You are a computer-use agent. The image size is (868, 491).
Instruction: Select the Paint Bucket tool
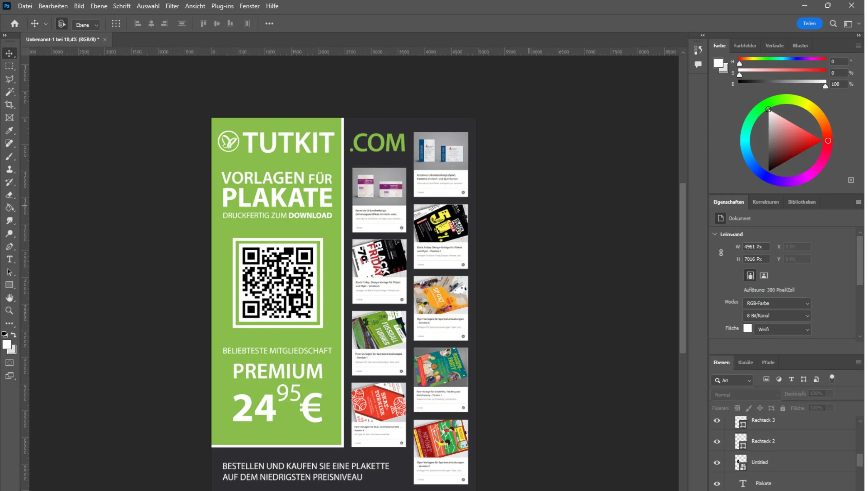click(x=10, y=208)
